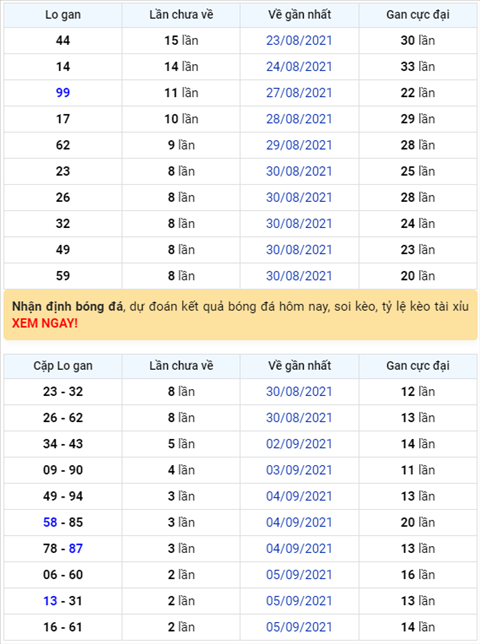480x644 pixels.
Task: Open 30/08/2021 date for pair 23 - 32
Action: (299, 391)
